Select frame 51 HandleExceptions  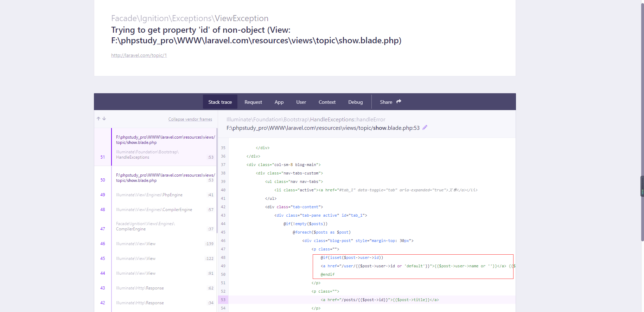155,147
